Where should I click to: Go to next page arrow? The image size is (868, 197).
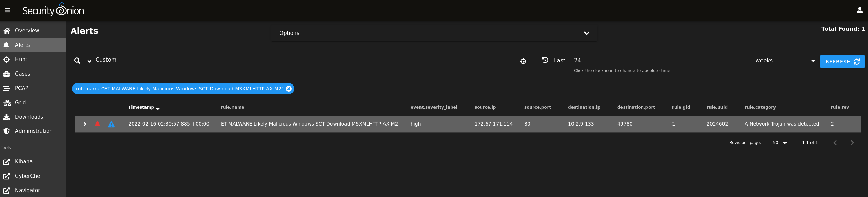click(852, 143)
